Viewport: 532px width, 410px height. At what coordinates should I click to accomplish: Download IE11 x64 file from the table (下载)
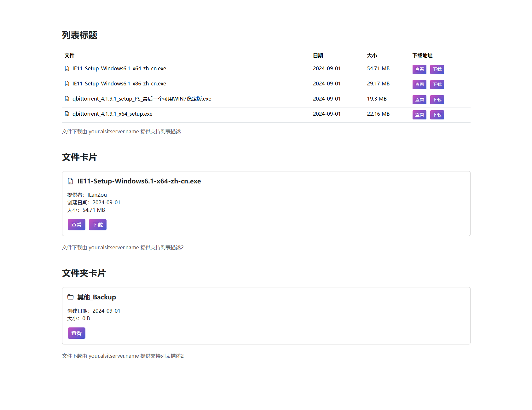coord(437,69)
